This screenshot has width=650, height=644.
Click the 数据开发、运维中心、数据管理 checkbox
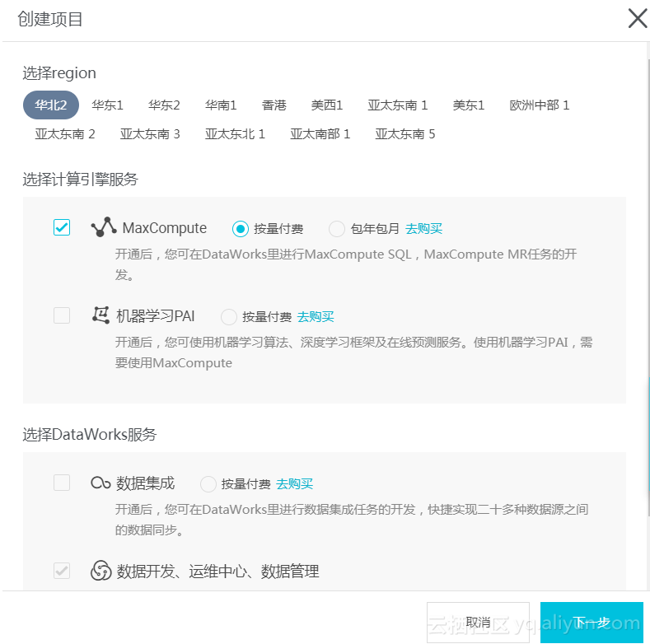[x=62, y=571]
